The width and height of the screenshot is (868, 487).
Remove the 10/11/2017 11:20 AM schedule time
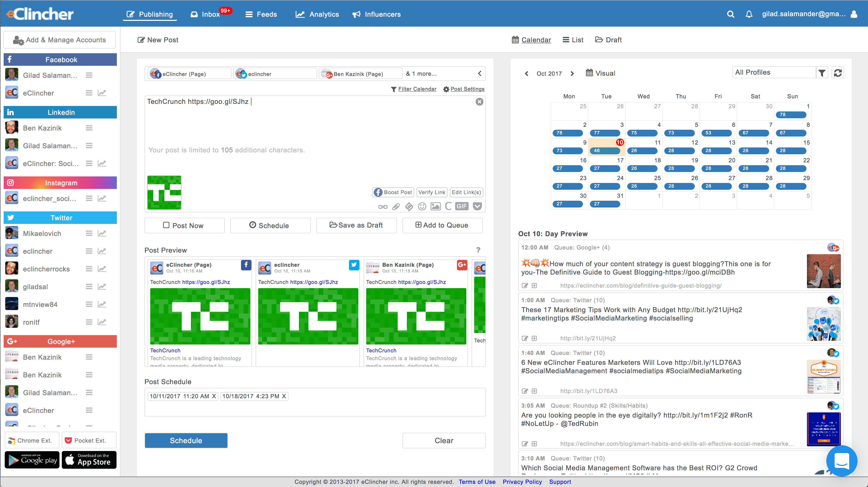[x=214, y=396]
